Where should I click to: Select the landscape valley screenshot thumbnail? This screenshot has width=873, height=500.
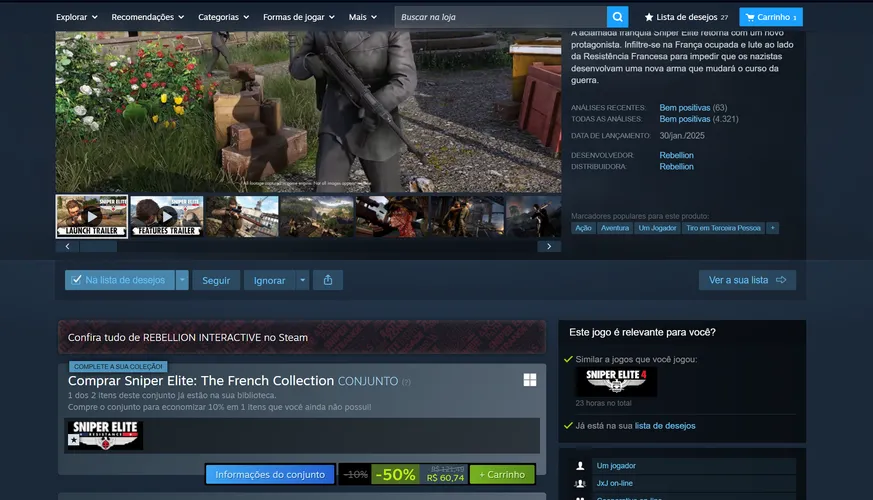[317, 216]
